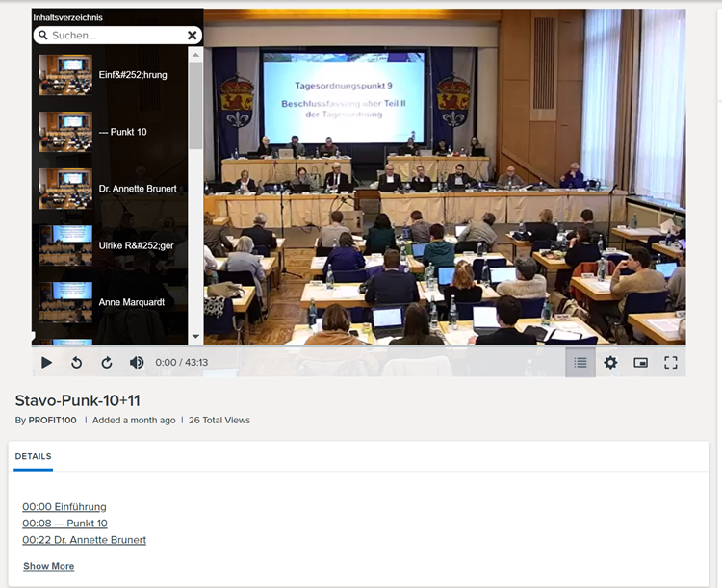Click the 00:00 Einführung link

coord(64,507)
